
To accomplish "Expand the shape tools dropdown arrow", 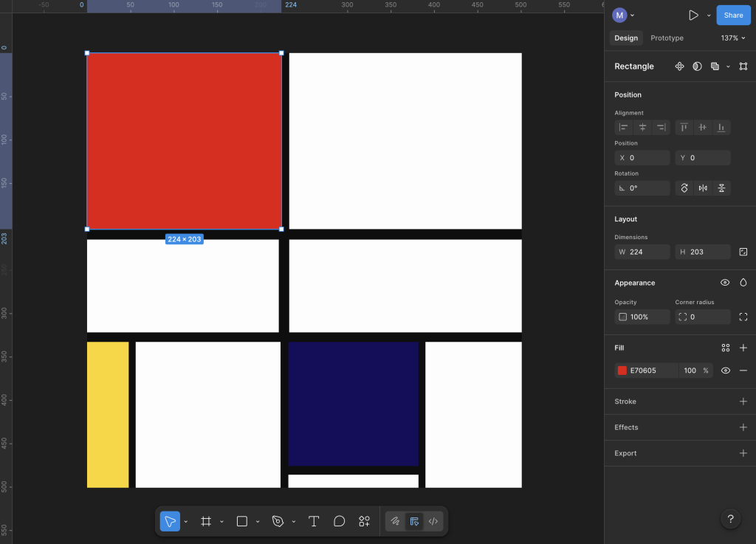I will [258, 522].
